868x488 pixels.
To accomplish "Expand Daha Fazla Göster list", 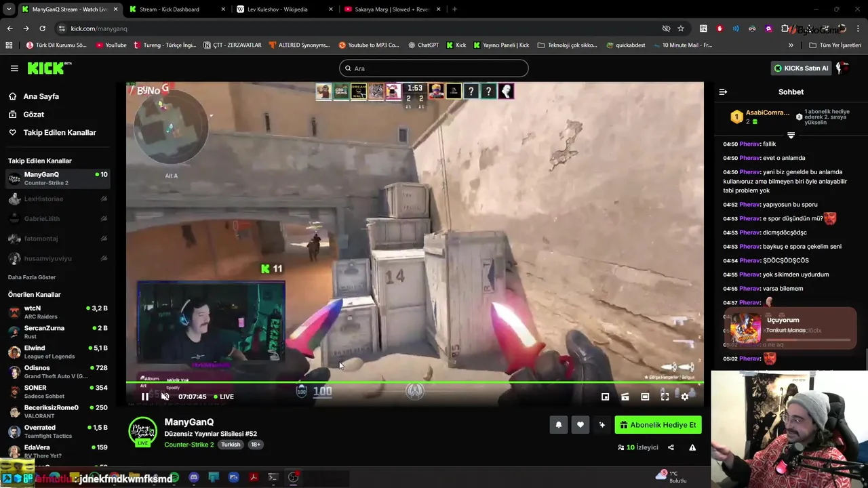I will tap(32, 277).
